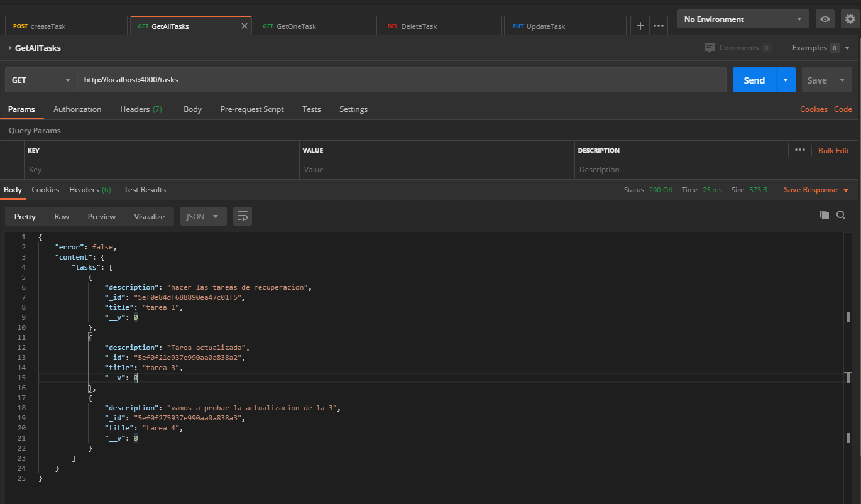This screenshot has width=861, height=504.
Task: Click the Save button
Action: click(817, 80)
